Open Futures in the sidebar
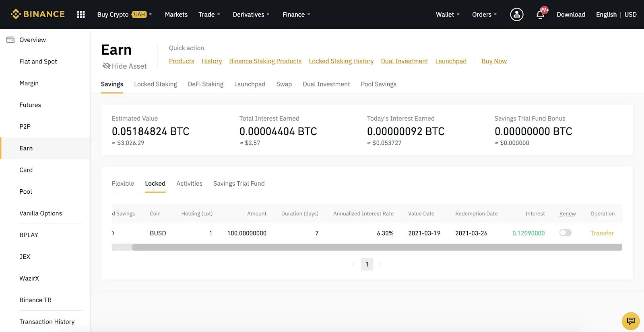The image size is (644, 332). [x=30, y=105]
